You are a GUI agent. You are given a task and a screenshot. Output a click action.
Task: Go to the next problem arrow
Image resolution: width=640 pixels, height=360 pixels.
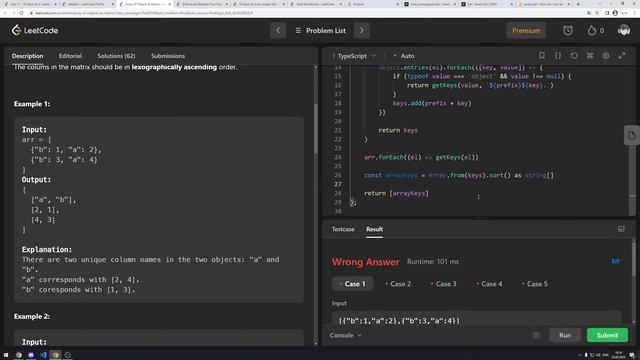pos(362,30)
